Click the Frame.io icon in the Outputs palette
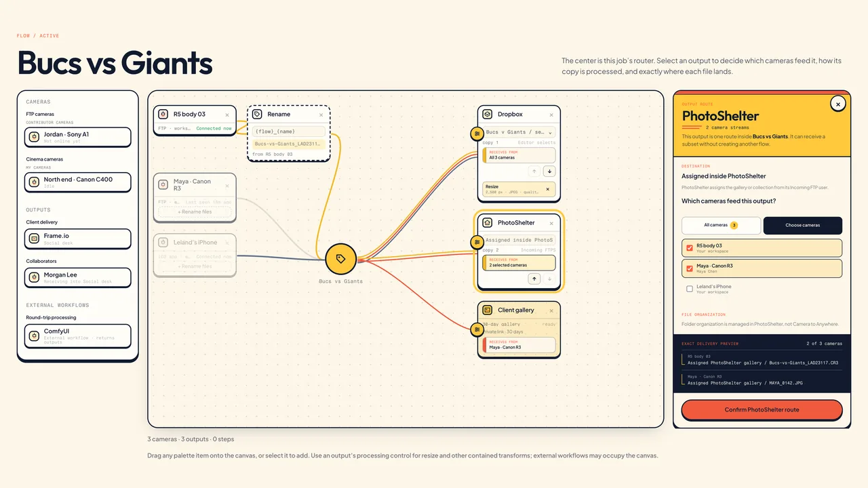Viewport: 868px width, 488px height. point(34,239)
